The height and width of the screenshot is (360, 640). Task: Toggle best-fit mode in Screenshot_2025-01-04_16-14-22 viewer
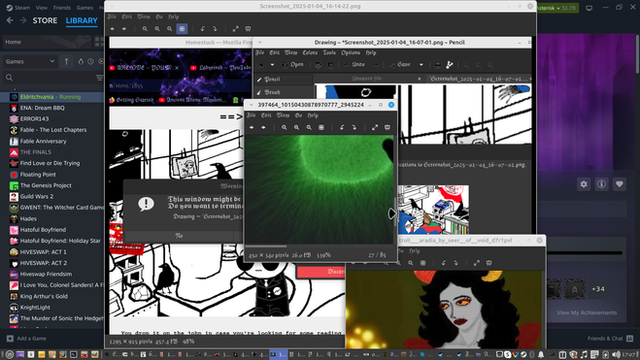point(182,29)
